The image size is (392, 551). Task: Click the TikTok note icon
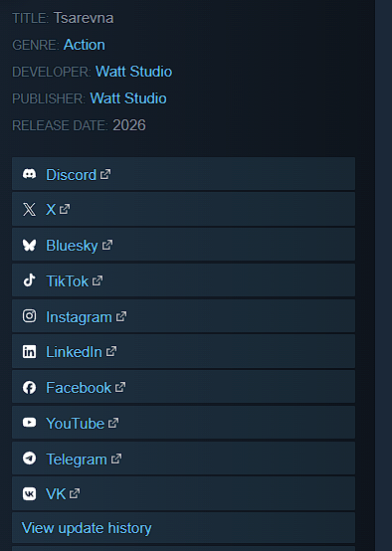(x=29, y=280)
